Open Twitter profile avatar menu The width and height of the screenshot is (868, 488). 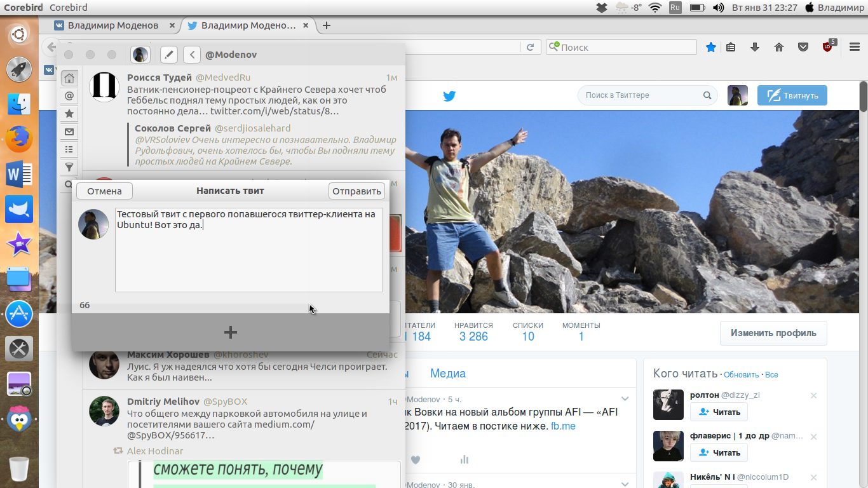pos(738,95)
